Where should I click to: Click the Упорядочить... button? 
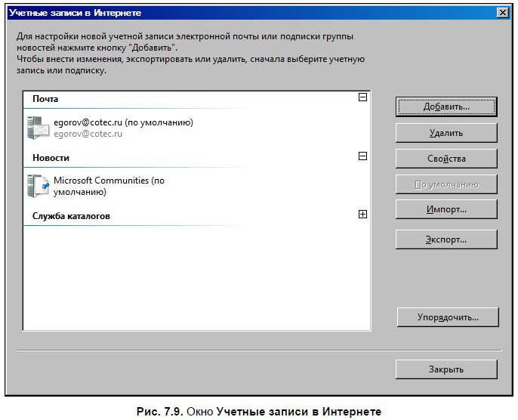(448, 317)
